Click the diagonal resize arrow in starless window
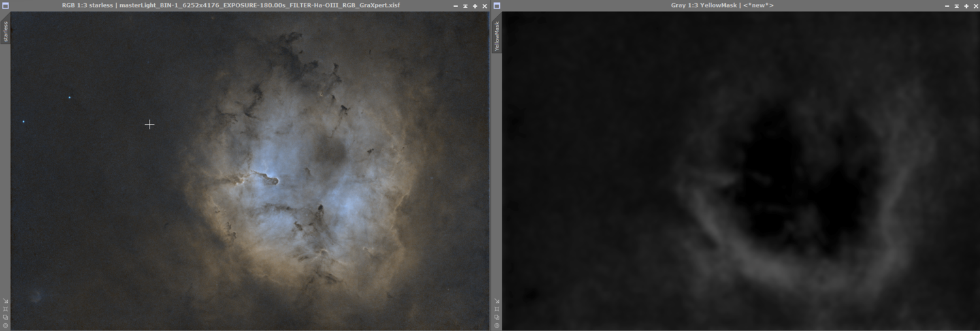 pyautogui.click(x=5, y=302)
